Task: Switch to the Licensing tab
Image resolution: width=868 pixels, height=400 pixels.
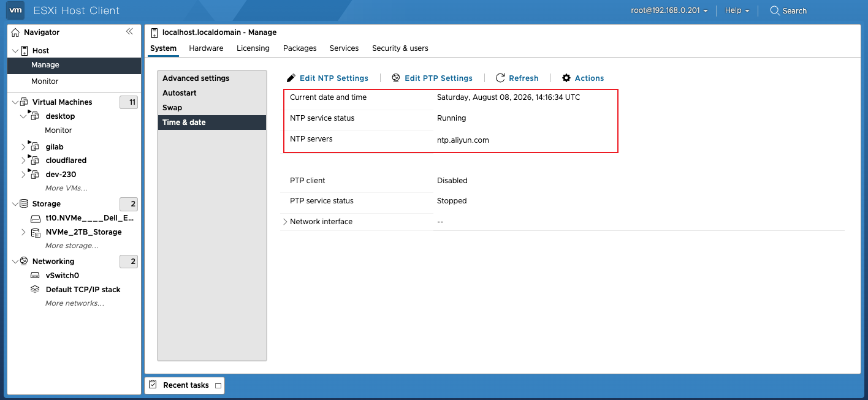Action: [x=253, y=48]
